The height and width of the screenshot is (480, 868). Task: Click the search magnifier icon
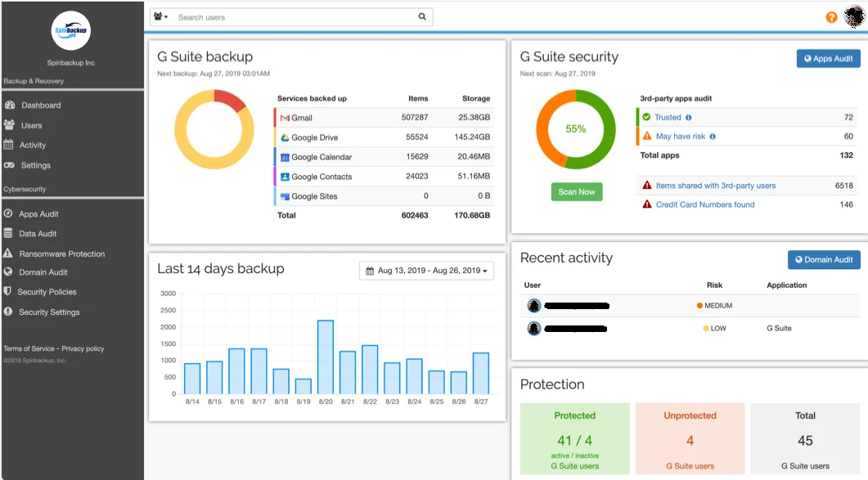point(422,16)
